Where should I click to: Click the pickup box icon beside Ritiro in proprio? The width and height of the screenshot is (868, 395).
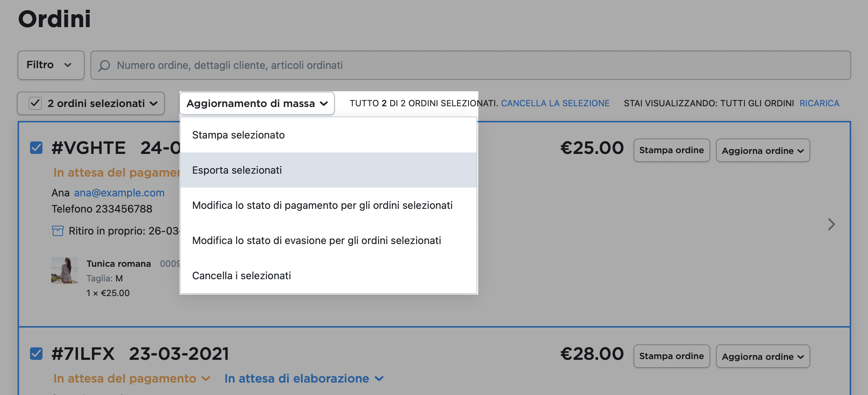tap(58, 231)
